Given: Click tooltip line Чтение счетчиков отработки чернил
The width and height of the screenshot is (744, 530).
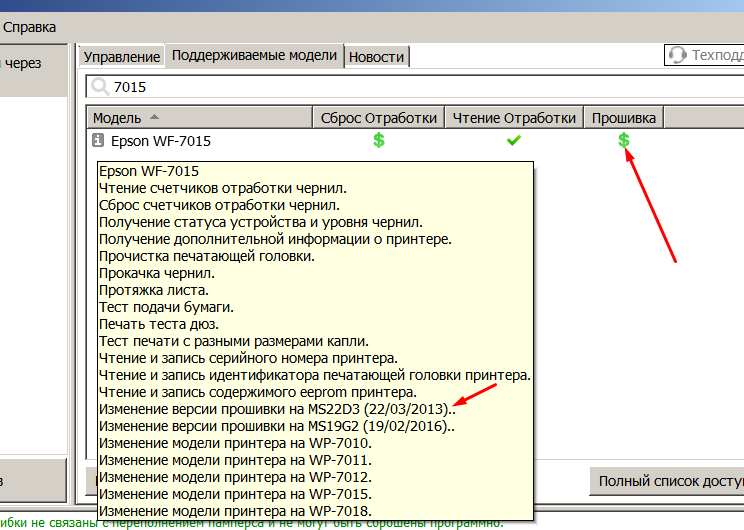Looking at the screenshot, I should tap(223, 188).
